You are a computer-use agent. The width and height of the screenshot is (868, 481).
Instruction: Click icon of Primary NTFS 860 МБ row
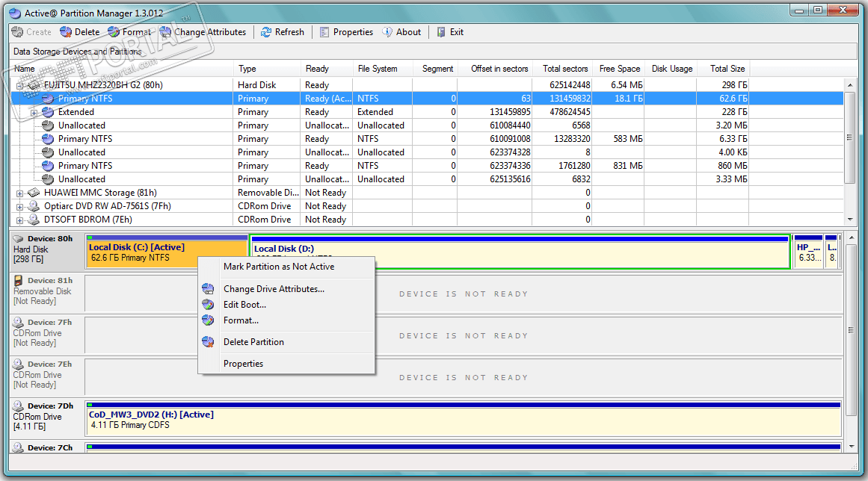48,166
